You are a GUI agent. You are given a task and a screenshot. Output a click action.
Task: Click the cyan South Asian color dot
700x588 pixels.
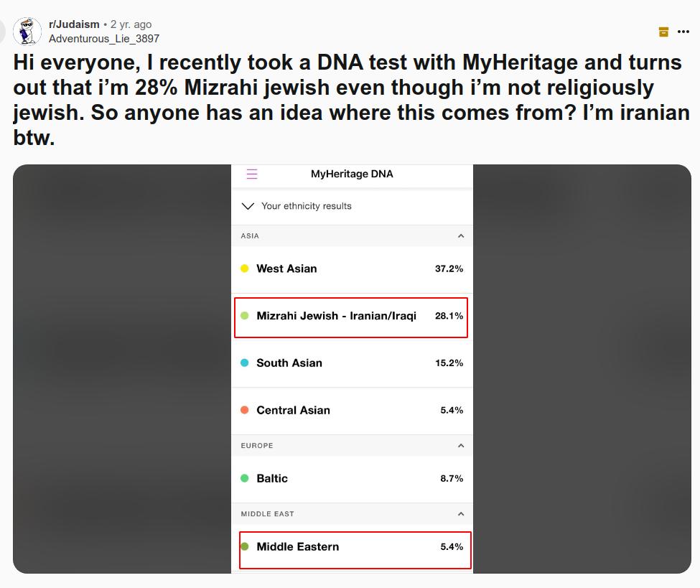244,363
